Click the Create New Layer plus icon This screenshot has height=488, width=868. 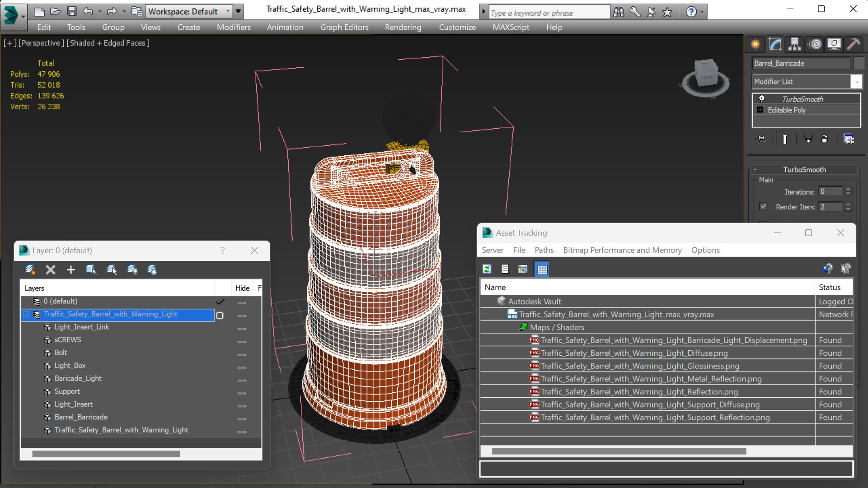pyautogui.click(x=70, y=270)
